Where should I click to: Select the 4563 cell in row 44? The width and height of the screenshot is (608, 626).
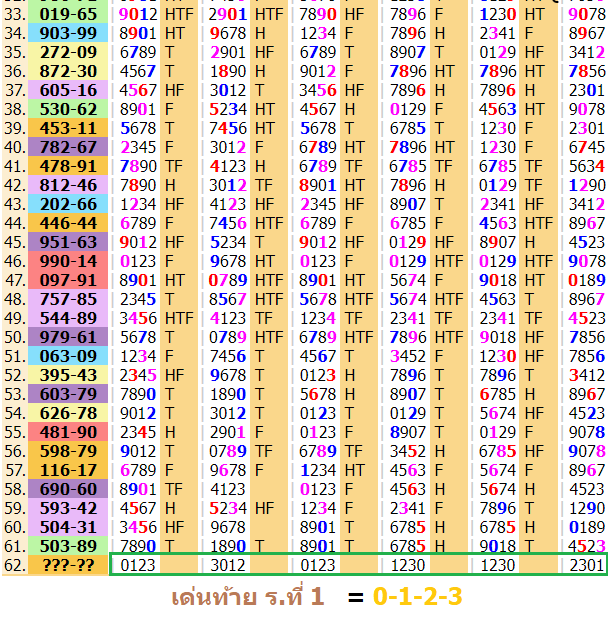497,223
